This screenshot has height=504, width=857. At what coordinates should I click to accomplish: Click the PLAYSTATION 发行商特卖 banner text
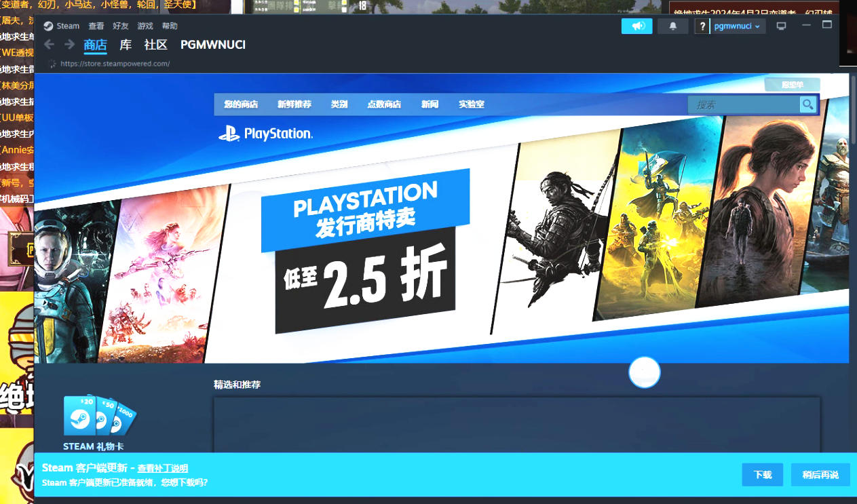click(x=366, y=210)
